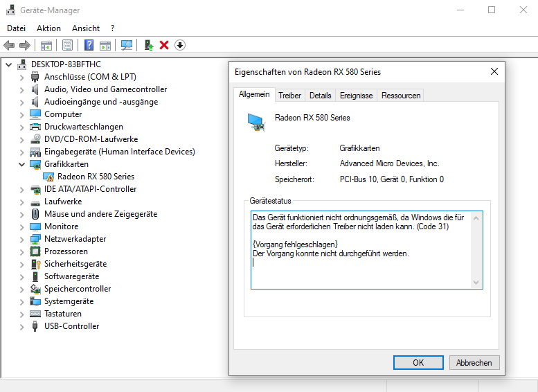Click the Gerätestatus scrollbar down arrow

(x=476, y=283)
